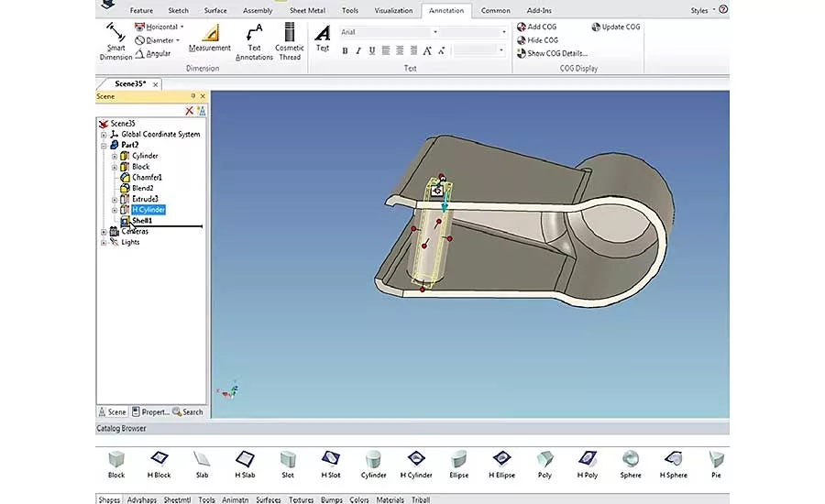Pick the Block shape from the catalog

point(116,465)
